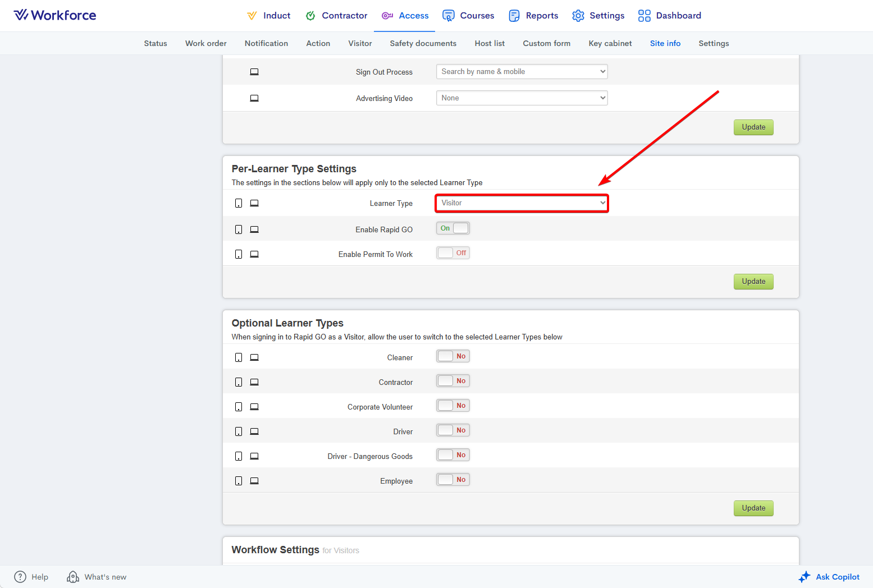The image size is (873, 588).
Task: Open Settings in the secondary tab bar
Action: [714, 43]
